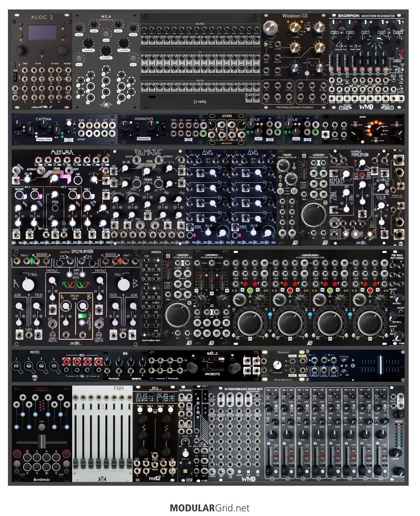This screenshot has width=420, height=516.
Task: Flip Mutes switch 1
Action: 16,366
